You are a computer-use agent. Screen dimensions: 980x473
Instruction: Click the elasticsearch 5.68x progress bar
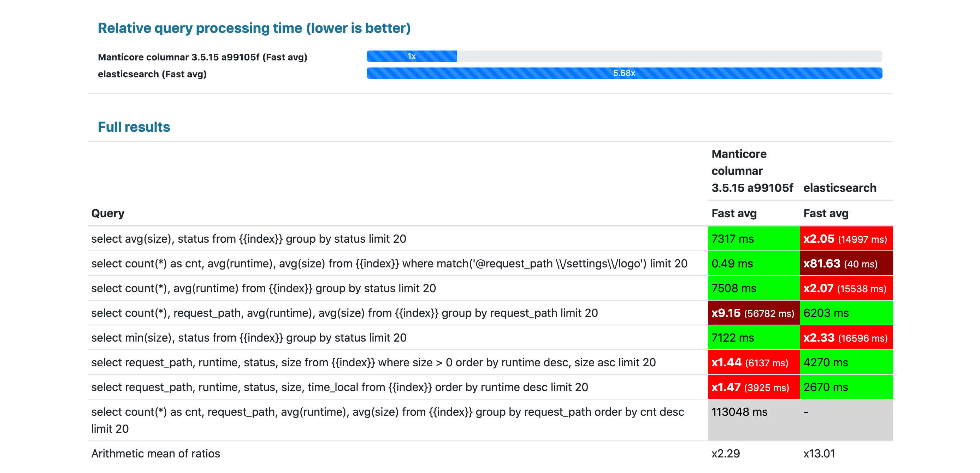click(x=624, y=73)
